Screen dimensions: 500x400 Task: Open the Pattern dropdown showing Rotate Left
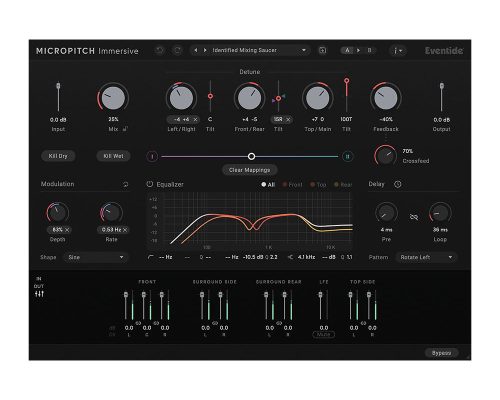(426, 257)
